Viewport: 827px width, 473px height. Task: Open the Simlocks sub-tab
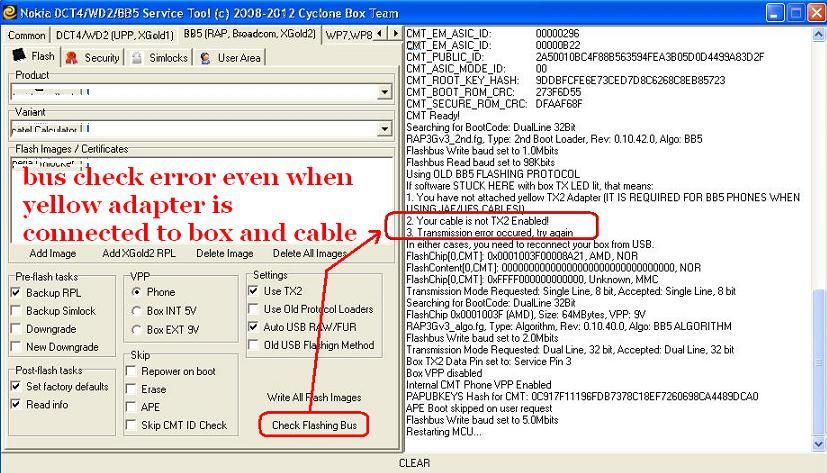click(159, 58)
